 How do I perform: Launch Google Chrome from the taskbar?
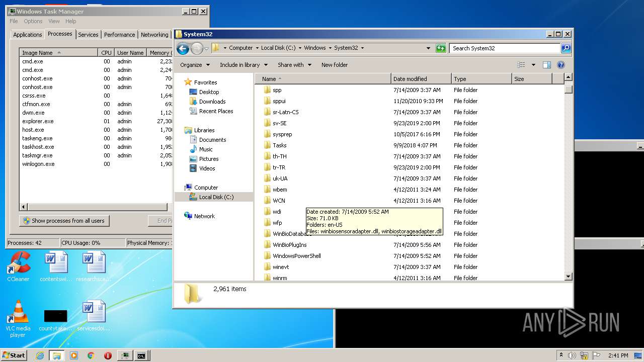point(91,355)
